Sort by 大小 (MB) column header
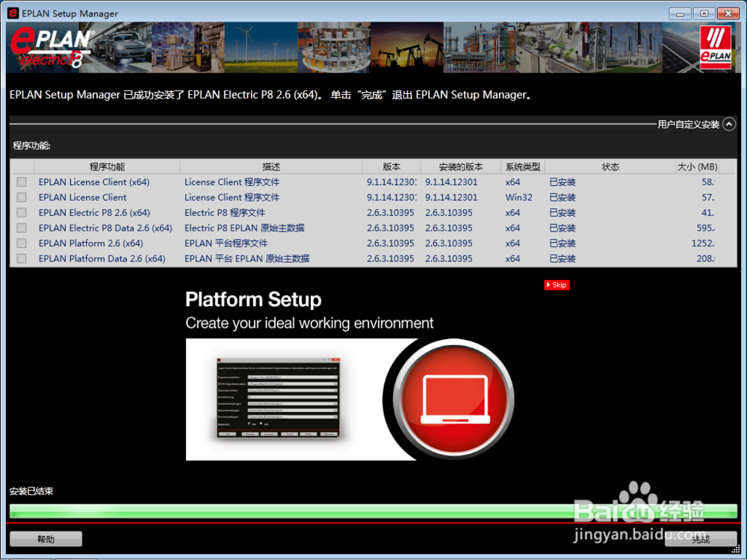 coord(697,167)
